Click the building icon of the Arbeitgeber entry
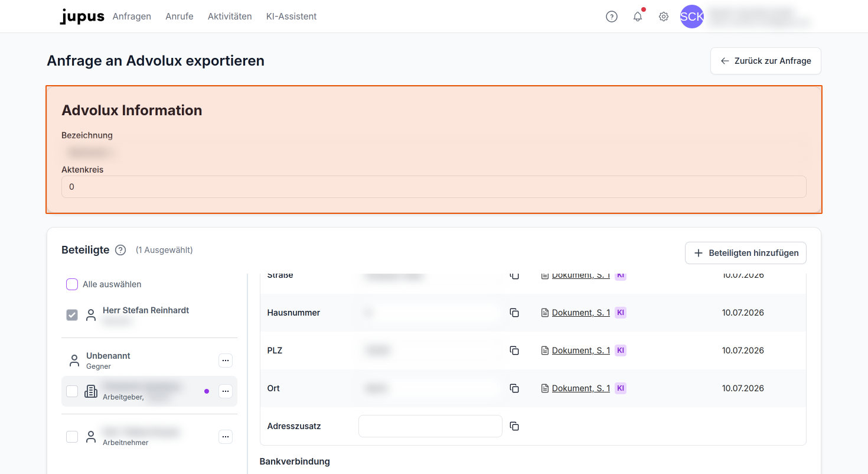The image size is (868, 474). coord(91,391)
